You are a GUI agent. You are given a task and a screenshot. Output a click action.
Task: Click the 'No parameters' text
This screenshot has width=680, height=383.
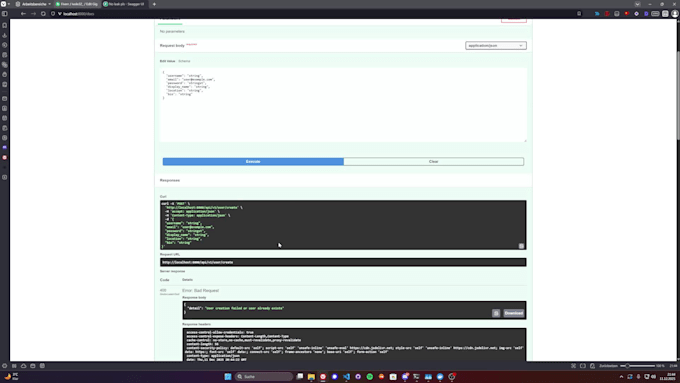(x=172, y=32)
